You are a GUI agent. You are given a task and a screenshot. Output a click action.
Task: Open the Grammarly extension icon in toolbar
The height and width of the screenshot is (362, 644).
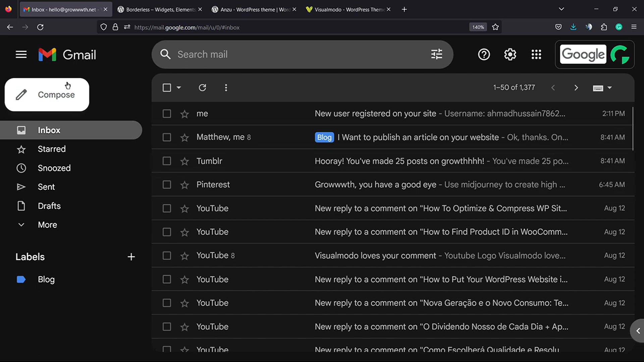click(619, 27)
